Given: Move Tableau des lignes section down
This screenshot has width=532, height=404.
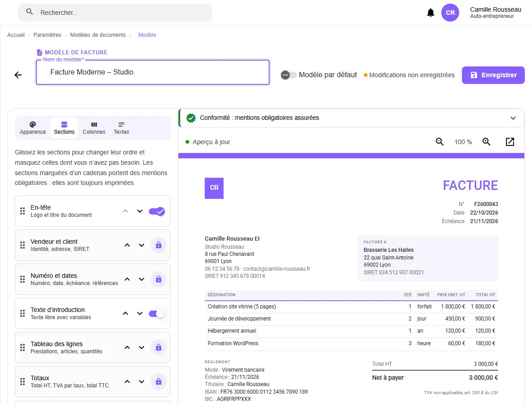Looking at the screenshot, I should tap(142, 347).
